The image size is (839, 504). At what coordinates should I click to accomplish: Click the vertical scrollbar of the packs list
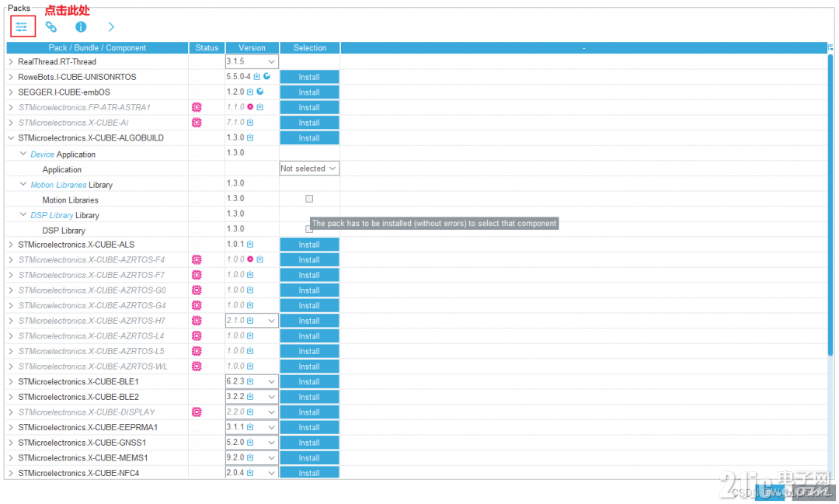pos(830,203)
